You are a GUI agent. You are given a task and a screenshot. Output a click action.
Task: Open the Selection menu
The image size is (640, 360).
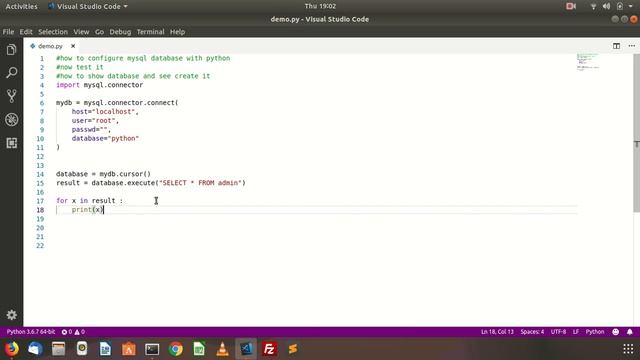coord(53,32)
